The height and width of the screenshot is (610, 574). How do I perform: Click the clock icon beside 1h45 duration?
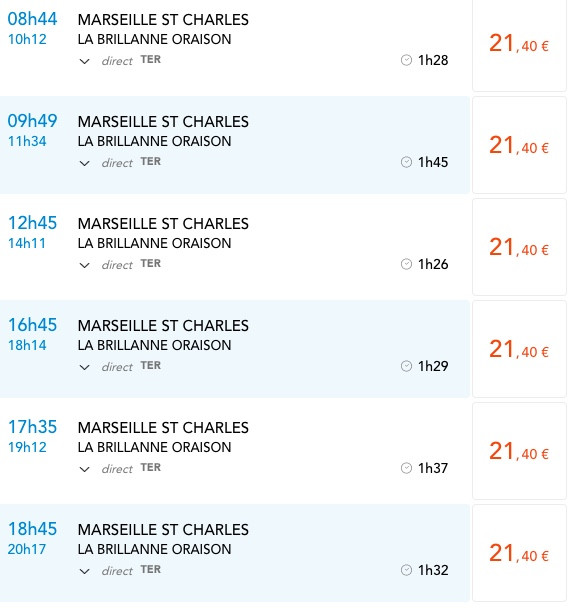tap(406, 162)
